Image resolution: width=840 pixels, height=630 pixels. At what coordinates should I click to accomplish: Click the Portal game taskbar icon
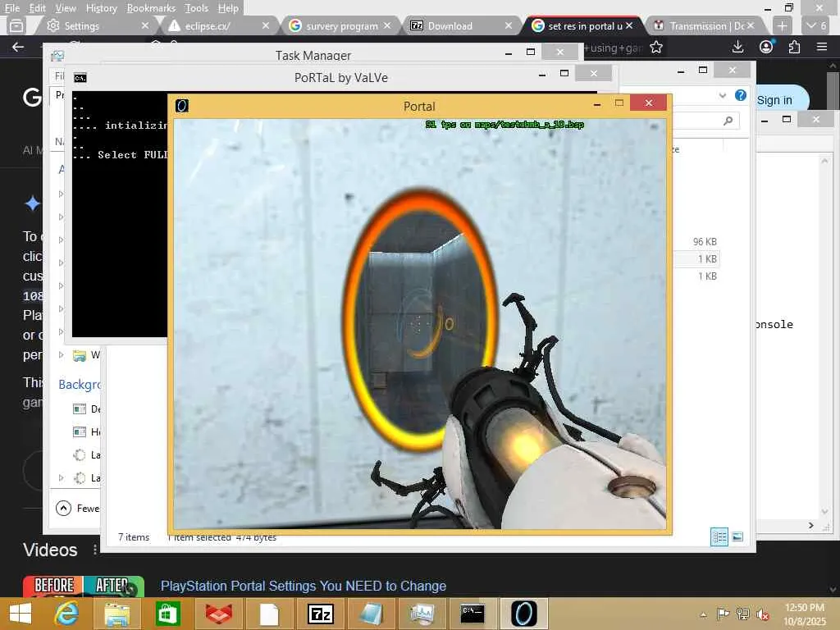[x=523, y=614]
